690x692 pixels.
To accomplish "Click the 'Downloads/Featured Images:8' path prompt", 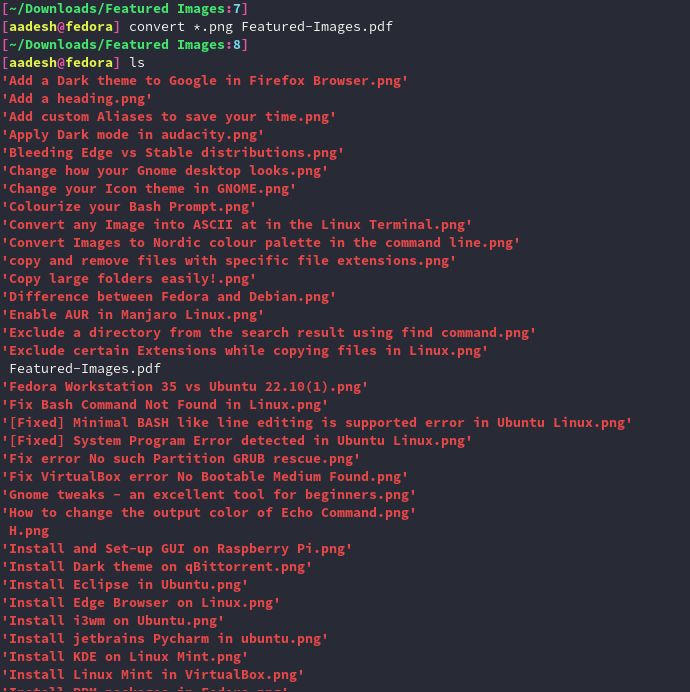I will pos(125,45).
